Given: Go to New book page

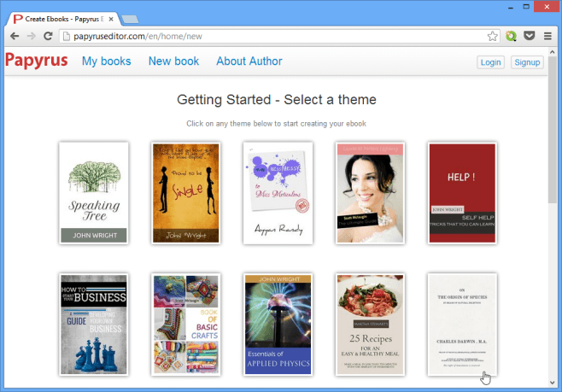Looking at the screenshot, I should point(174,61).
